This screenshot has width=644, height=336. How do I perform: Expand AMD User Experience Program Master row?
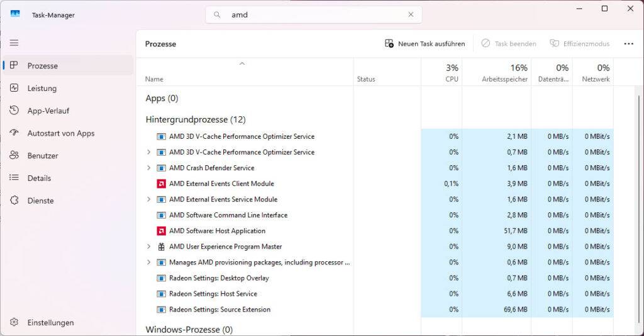pyautogui.click(x=149, y=247)
